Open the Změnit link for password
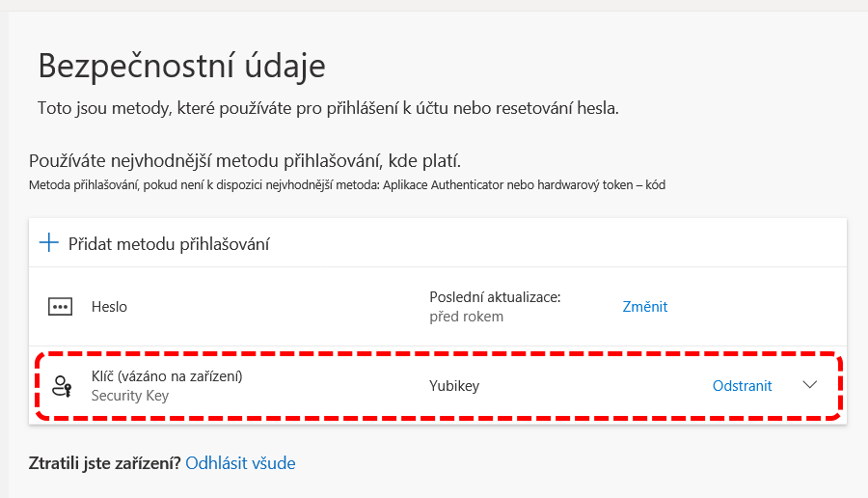 [x=644, y=307]
